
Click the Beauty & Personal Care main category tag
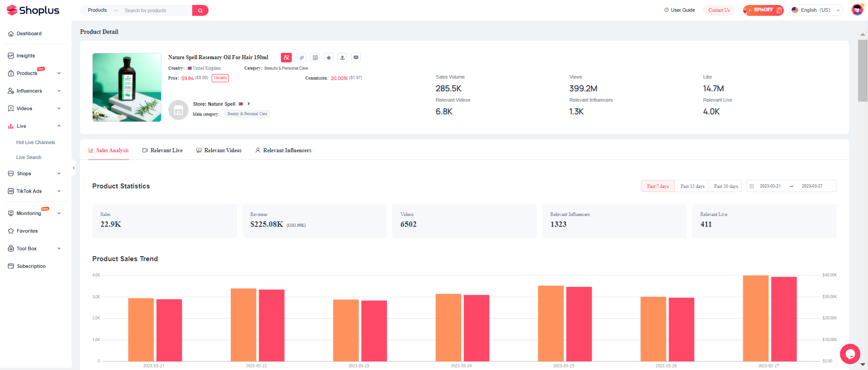coord(247,114)
